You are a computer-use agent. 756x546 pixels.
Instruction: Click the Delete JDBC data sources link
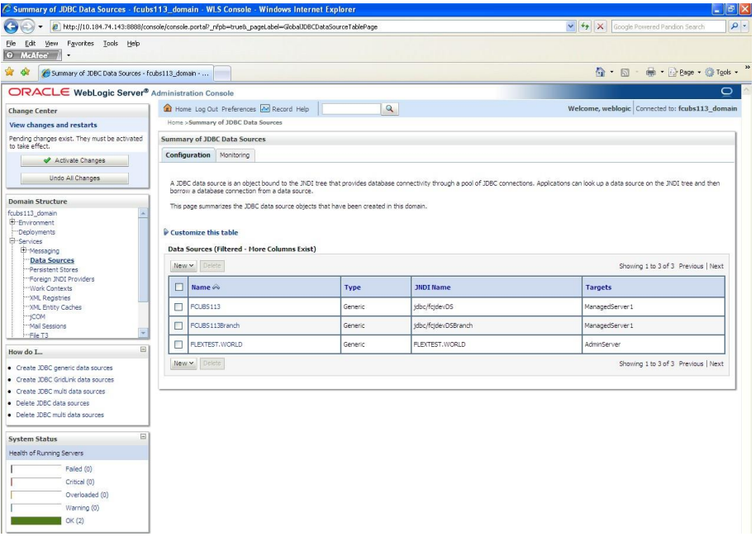[53, 403]
